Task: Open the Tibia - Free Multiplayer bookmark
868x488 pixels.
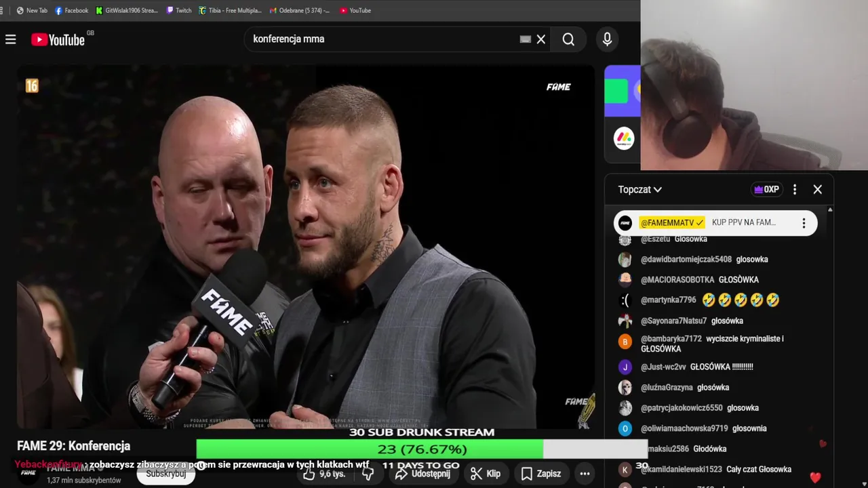Action: [x=230, y=10]
